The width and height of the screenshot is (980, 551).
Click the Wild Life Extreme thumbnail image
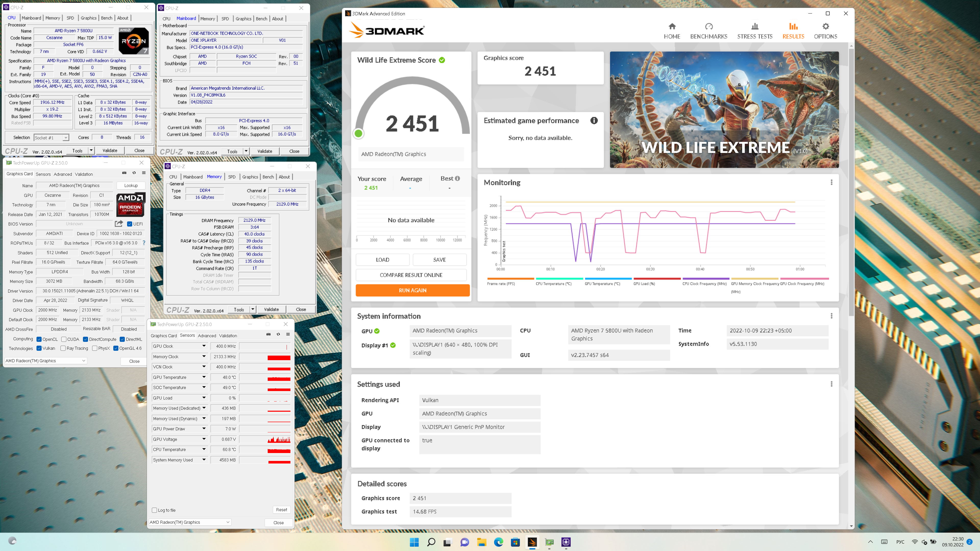[x=724, y=109]
